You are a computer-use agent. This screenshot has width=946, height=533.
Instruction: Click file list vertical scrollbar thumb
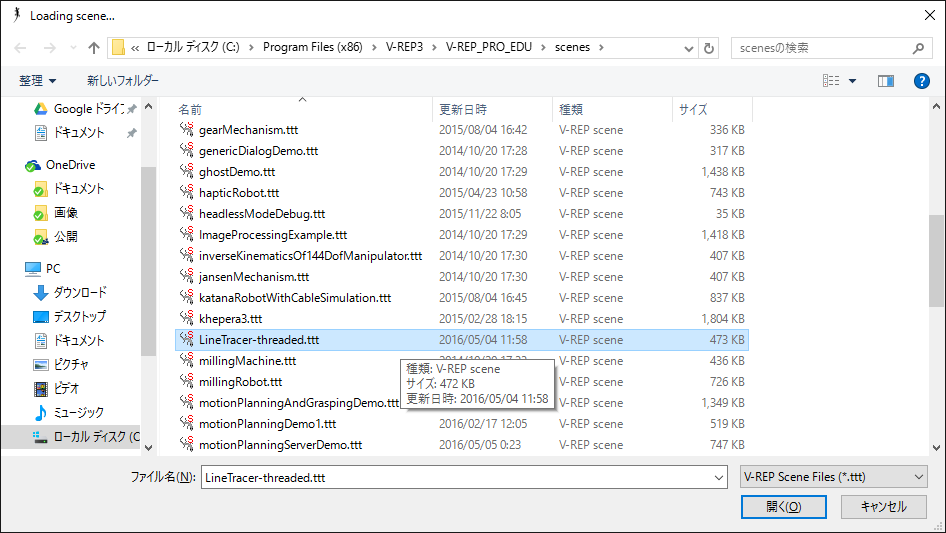(x=936, y=261)
